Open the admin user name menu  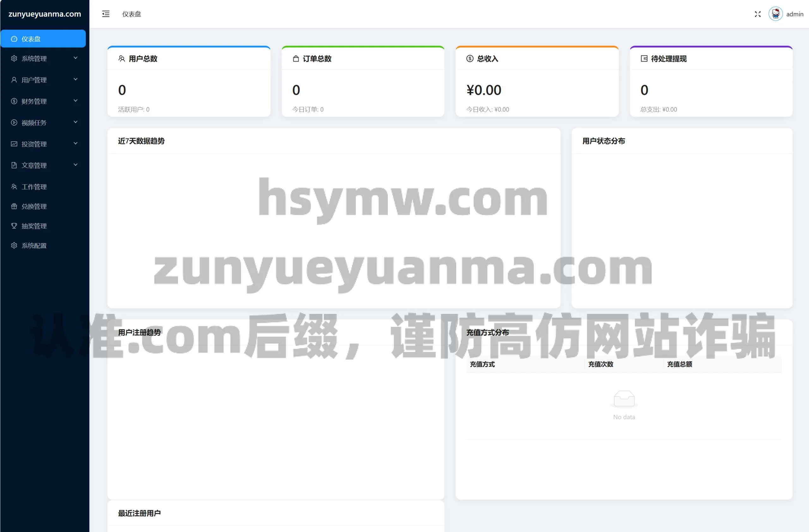(x=794, y=14)
